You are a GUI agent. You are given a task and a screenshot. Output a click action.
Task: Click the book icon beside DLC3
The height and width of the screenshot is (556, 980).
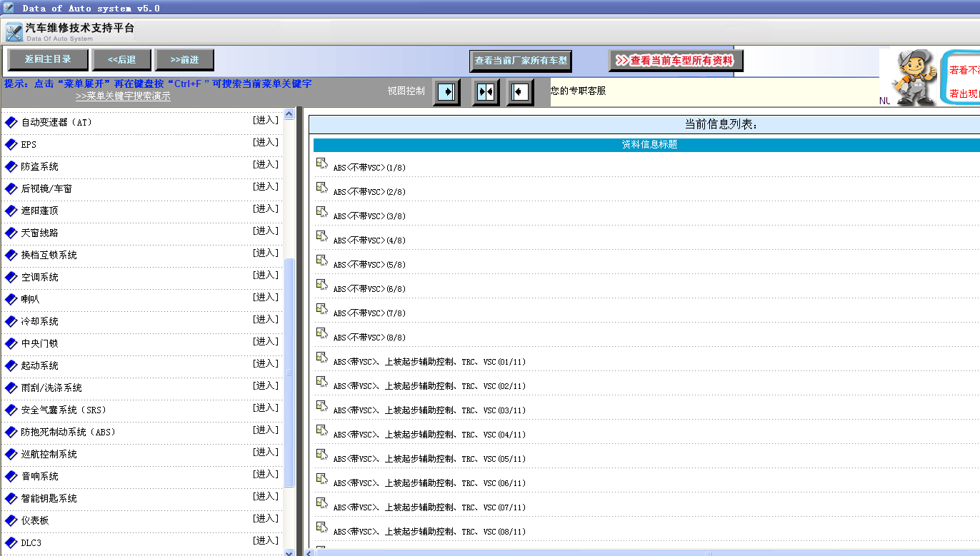pos(11,542)
